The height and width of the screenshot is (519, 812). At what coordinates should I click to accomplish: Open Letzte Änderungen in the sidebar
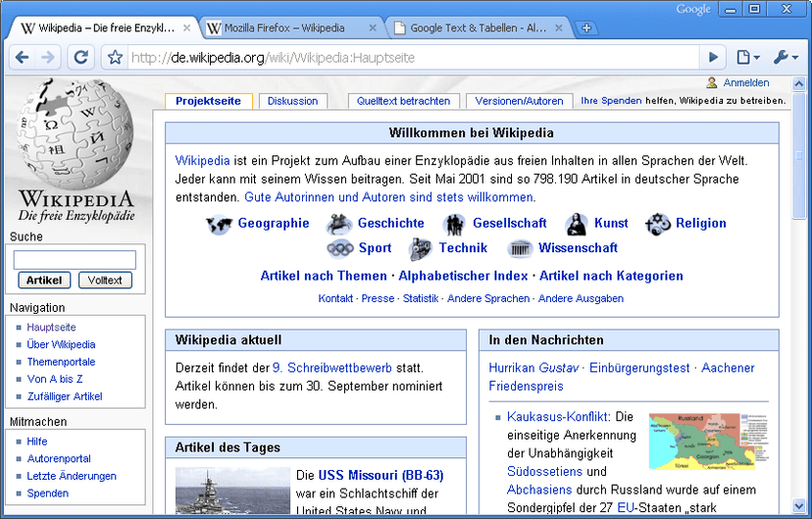tap(72, 476)
